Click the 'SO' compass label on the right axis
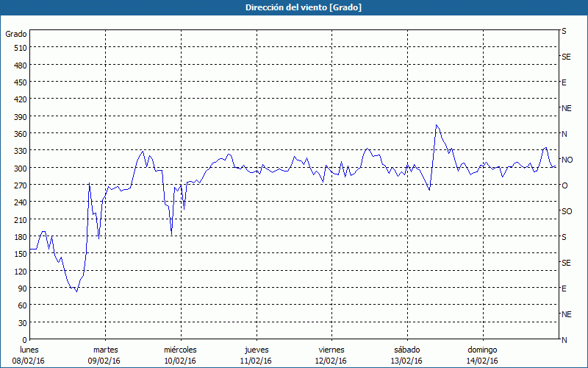588x368 pixels. point(567,211)
